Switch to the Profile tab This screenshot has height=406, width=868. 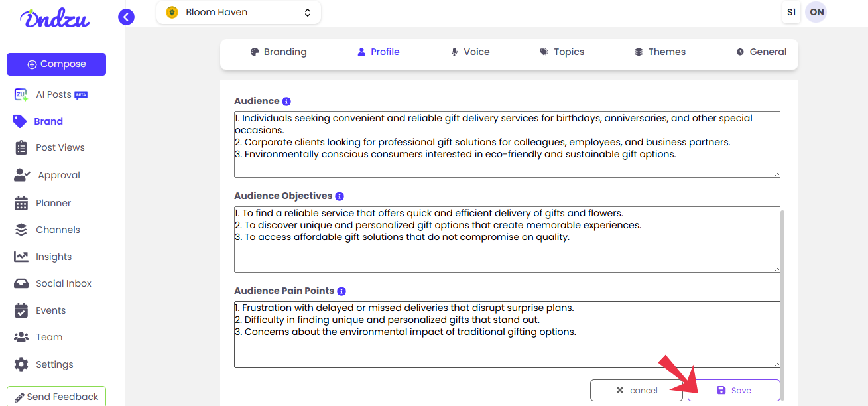(378, 52)
